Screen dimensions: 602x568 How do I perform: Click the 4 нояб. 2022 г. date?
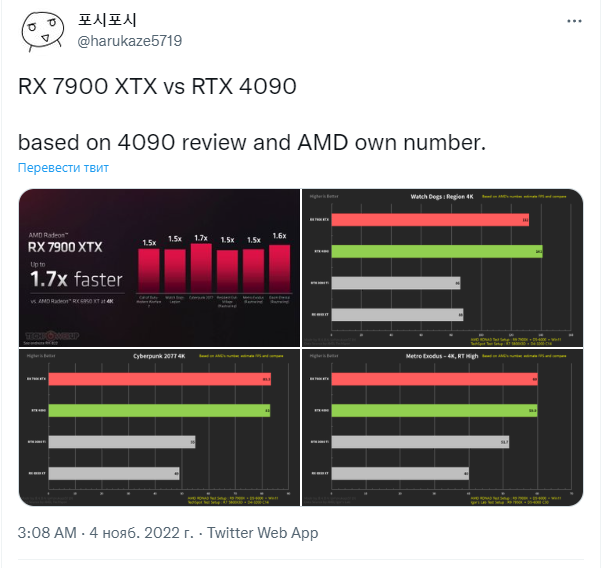pos(137,533)
